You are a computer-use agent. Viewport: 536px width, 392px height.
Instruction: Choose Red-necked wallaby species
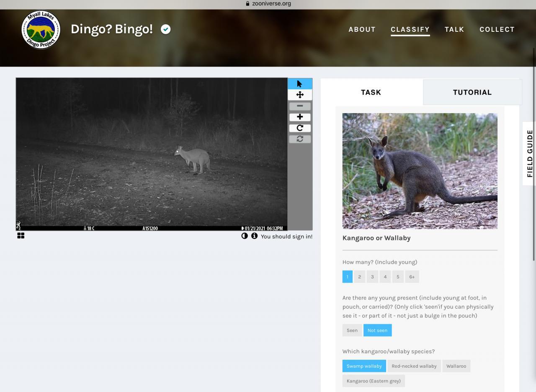tap(414, 366)
